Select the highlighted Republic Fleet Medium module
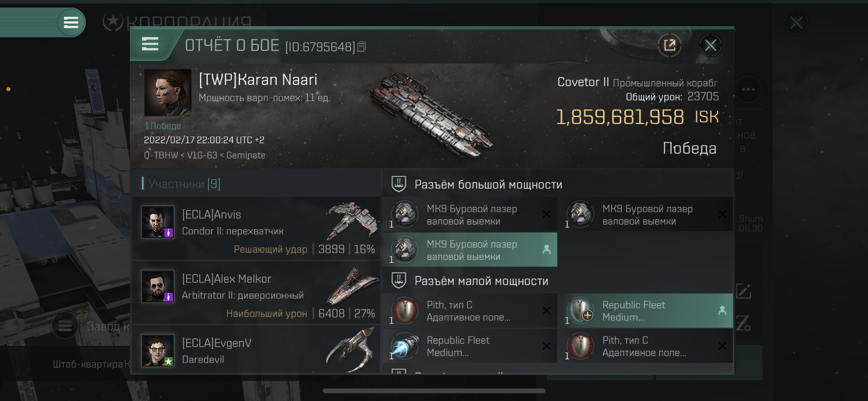The image size is (868, 401). pyautogui.click(x=645, y=311)
